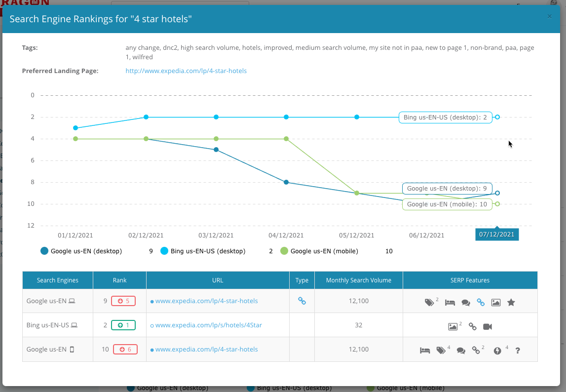This screenshot has height=392, width=566.
Task: Toggle Google us-EN (mobile) series in legend
Action: point(319,251)
